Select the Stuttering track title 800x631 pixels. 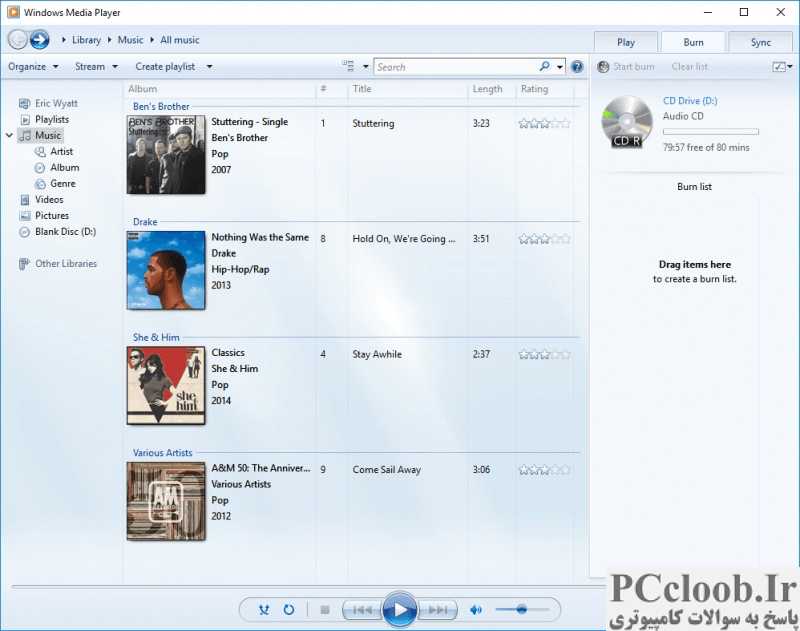click(373, 123)
